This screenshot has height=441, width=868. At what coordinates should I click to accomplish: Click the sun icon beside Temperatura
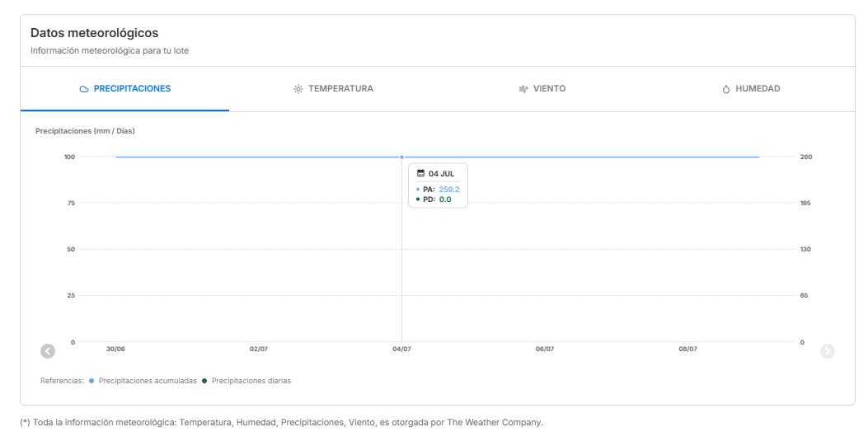pos(298,89)
